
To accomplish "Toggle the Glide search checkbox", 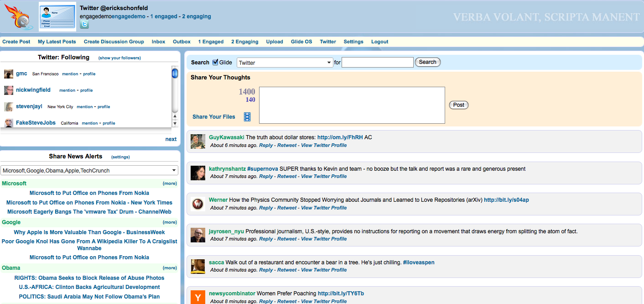I will pyautogui.click(x=215, y=62).
